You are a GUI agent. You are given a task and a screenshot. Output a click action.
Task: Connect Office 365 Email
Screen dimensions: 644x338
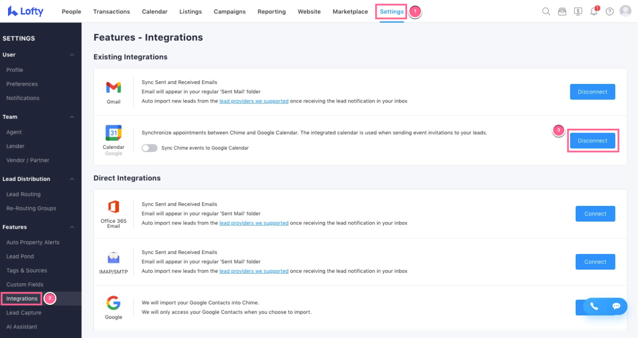click(595, 214)
